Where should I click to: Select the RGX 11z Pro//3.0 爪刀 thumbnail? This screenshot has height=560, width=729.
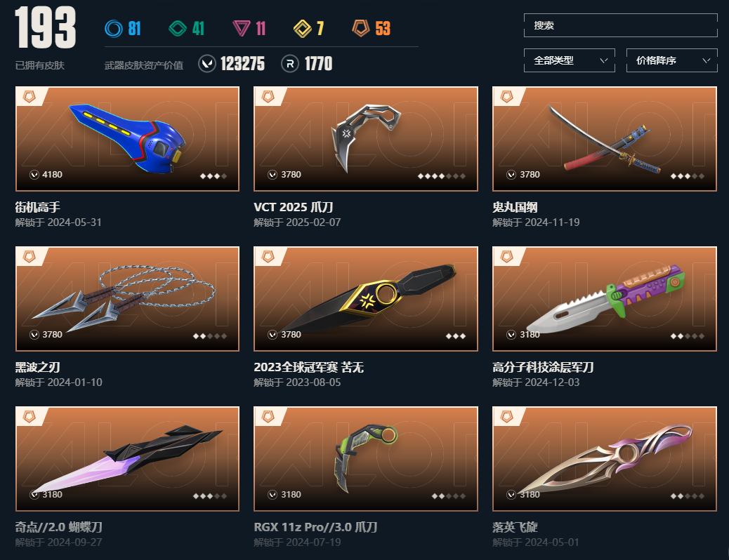pyautogui.click(x=366, y=459)
